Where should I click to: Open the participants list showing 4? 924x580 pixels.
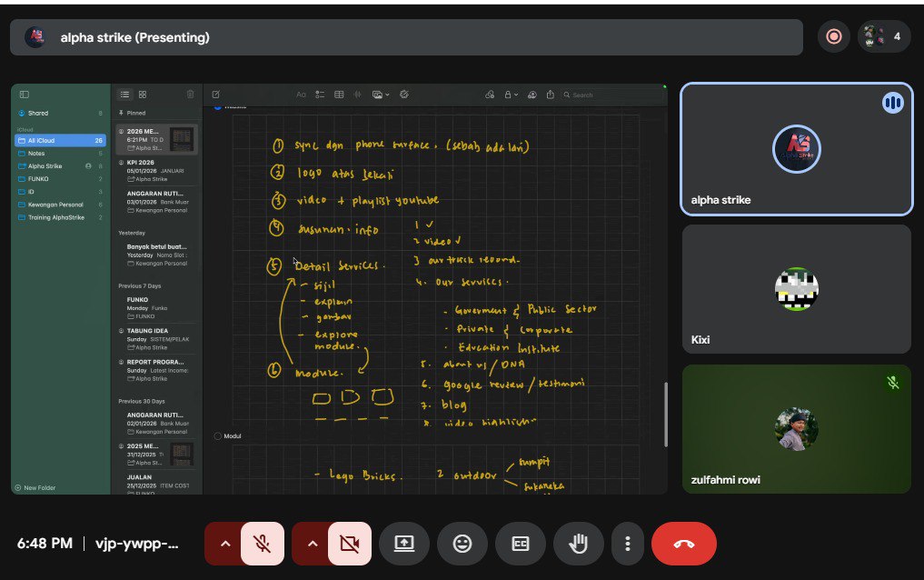point(884,37)
